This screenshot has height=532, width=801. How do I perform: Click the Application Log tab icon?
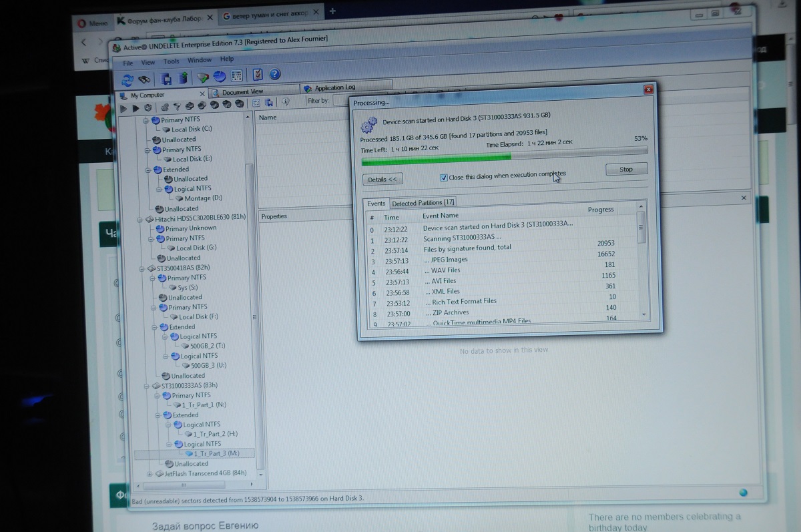click(x=308, y=89)
